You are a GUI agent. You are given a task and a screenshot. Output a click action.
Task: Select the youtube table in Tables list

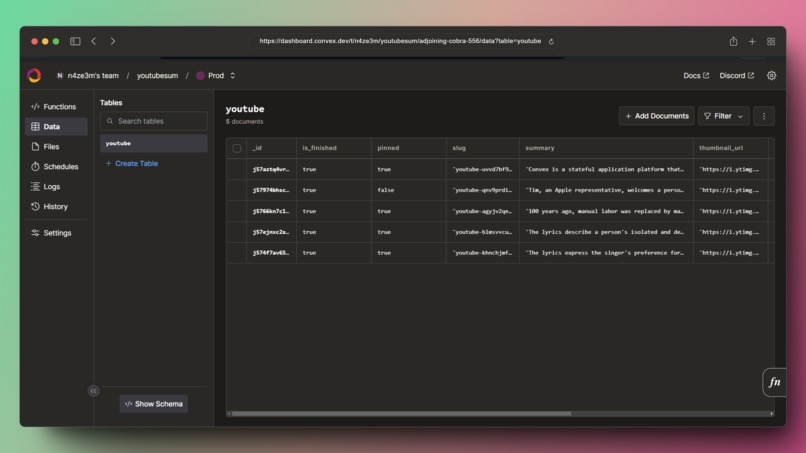coord(154,143)
